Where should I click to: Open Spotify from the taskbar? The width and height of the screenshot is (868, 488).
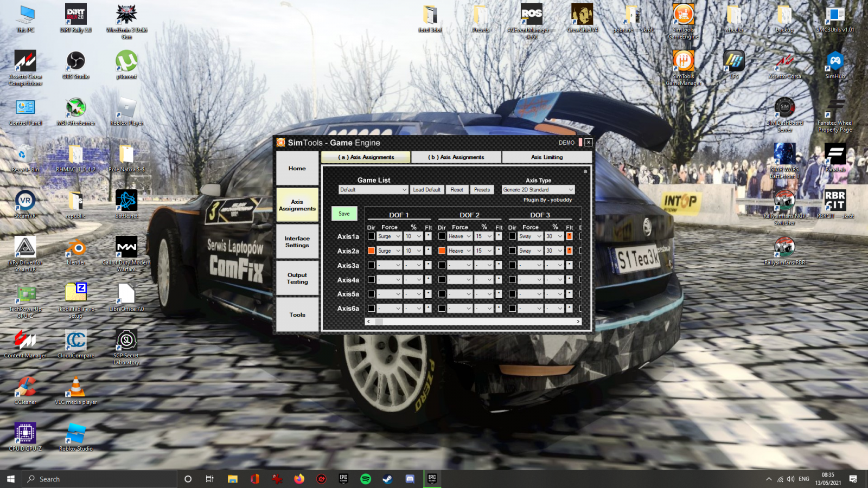[366, 479]
